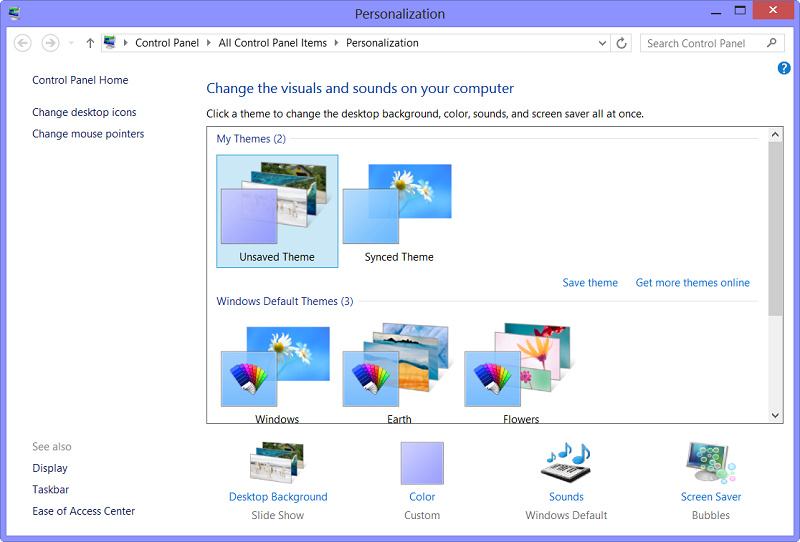The width and height of the screenshot is (800, 542).
Task: Maximize the Personalization window
Action: 740,11
